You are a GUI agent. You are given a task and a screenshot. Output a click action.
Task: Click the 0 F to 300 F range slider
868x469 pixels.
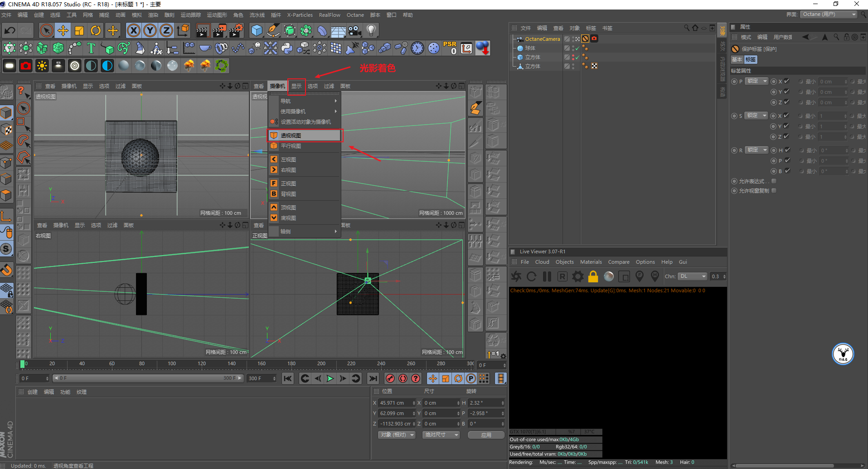pos(148,378)
